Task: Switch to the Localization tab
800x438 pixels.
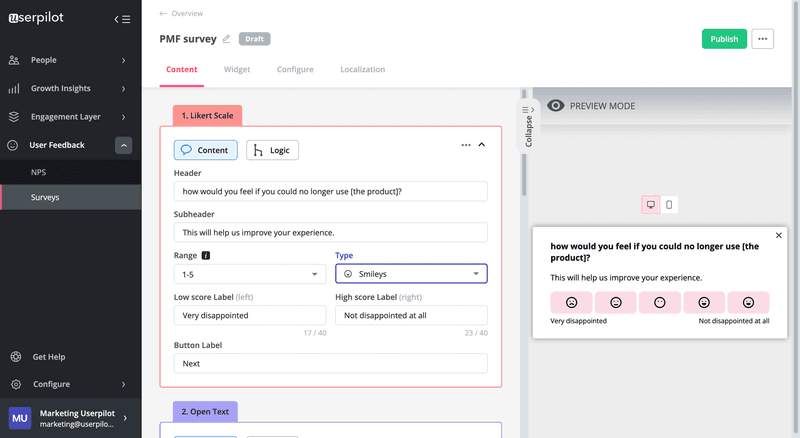Action: pos(363,69)
